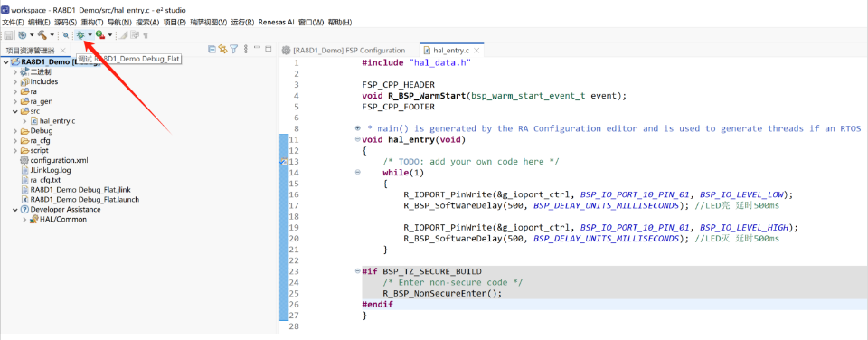The image size is (868, 340).
Task: Click the task marker on line 13 gutter
Action: (x=284, y=162)
